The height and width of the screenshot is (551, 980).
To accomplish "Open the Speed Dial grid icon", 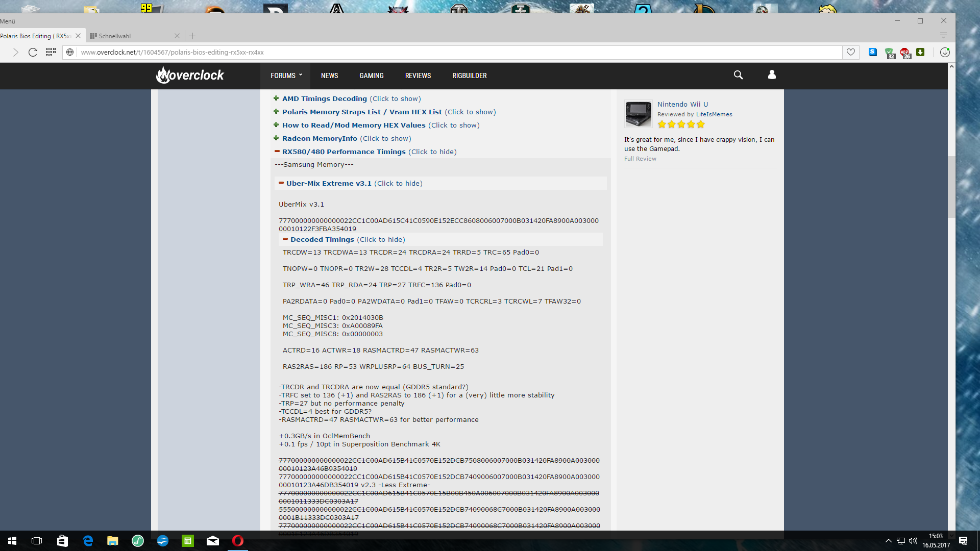I will (x=51, y=52).
